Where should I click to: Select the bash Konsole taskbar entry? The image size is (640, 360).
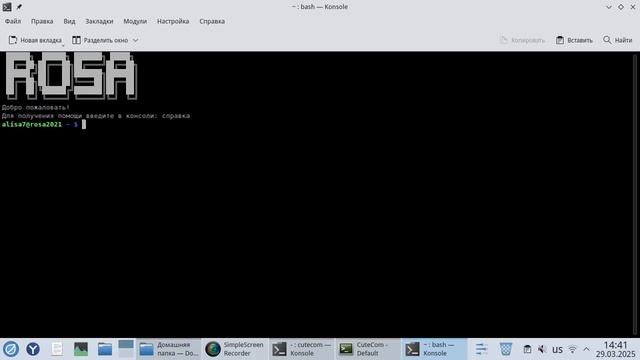pos(434,349)
